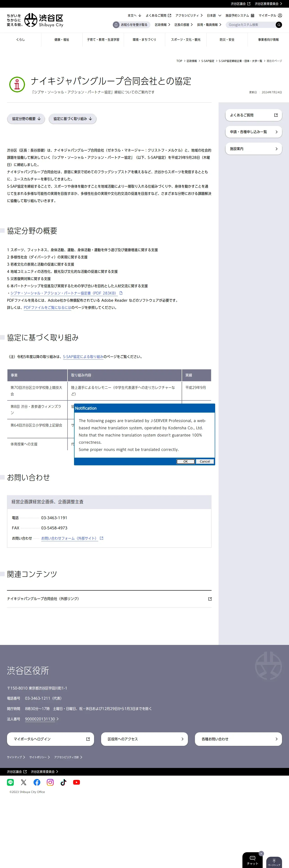Click S-SAP協定 breadcrumb link
The image size is (289, 868).
pyautogui.click(x=208, y=61)
